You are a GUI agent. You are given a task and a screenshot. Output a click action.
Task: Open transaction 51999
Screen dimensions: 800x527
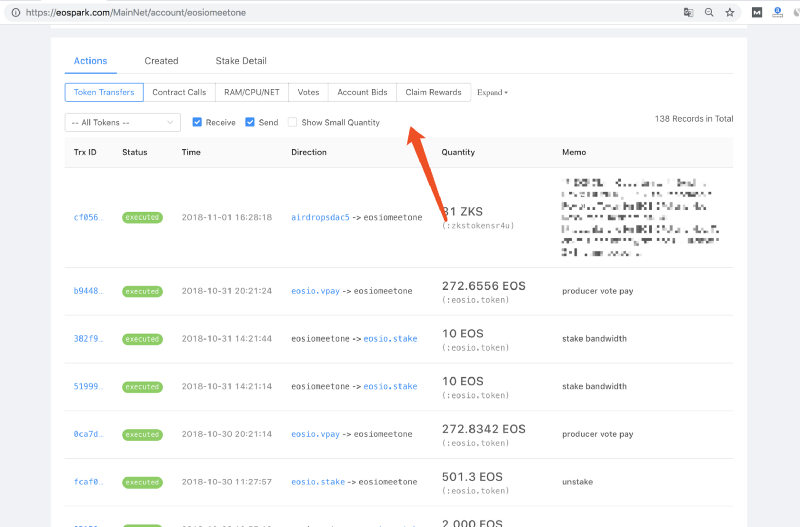(x=88, y=386)
